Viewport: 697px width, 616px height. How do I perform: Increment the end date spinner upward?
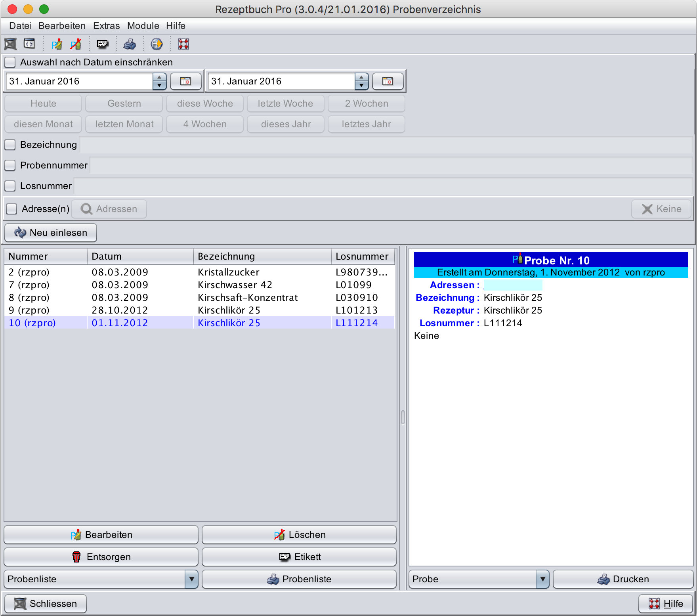361,77
